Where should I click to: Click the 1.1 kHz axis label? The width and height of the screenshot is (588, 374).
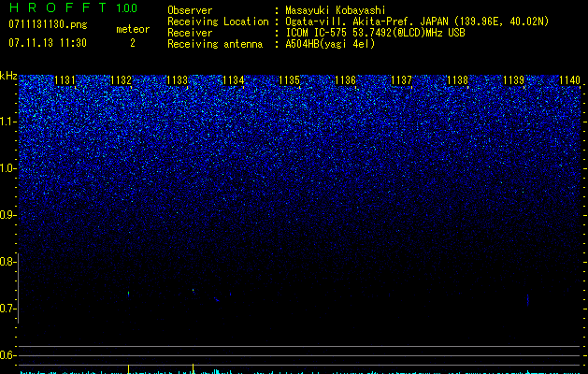[x=7, y=122]
